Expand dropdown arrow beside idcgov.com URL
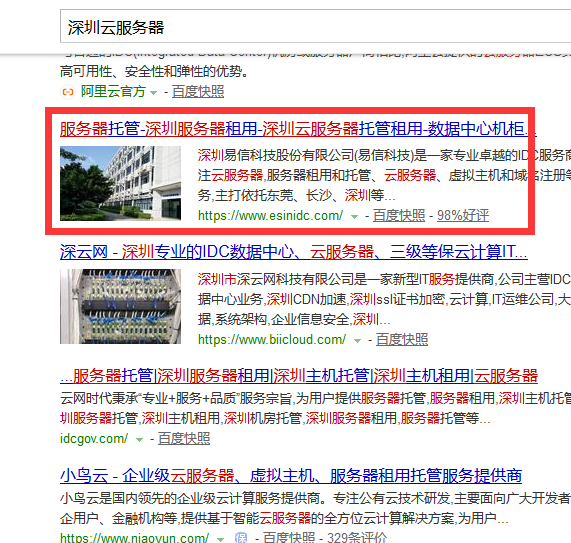This screenshot has width=571, height=543. click(x=139, y=440)
